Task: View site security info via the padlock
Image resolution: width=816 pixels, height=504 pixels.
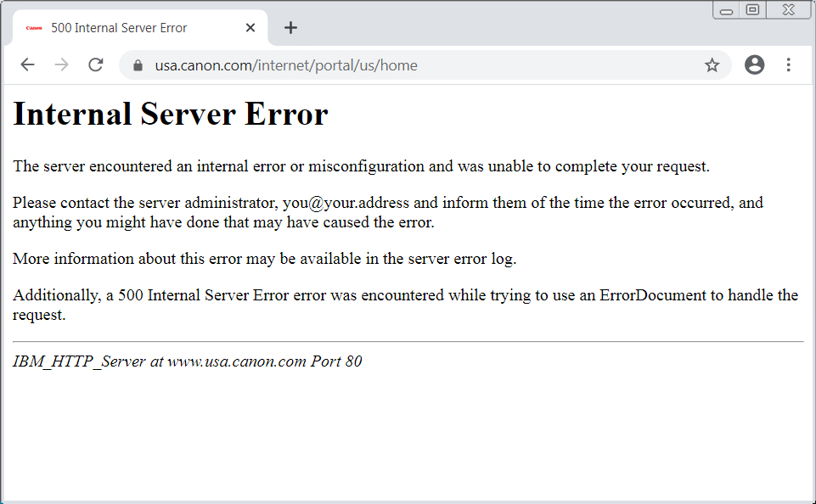Action: click(138, 64)
